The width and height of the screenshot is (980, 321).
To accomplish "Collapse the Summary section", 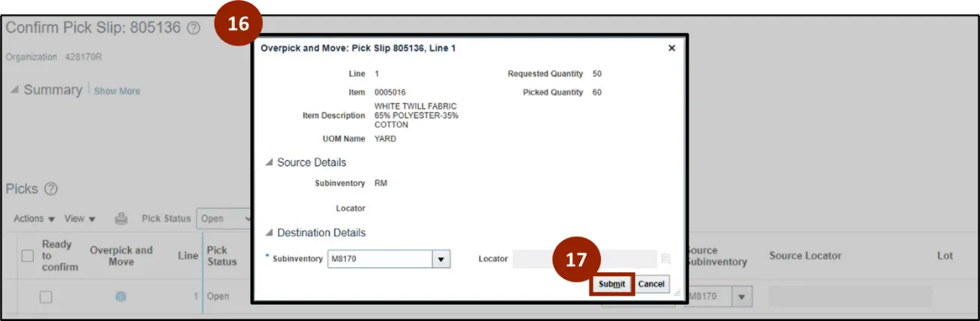I will (x=15, y=90).
